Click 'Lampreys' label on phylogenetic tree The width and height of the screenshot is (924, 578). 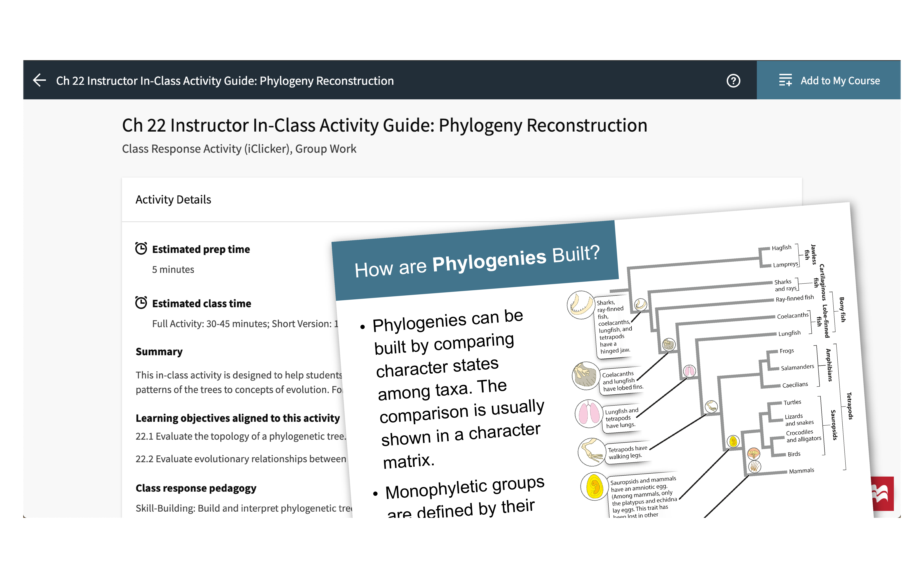(786, 265)
